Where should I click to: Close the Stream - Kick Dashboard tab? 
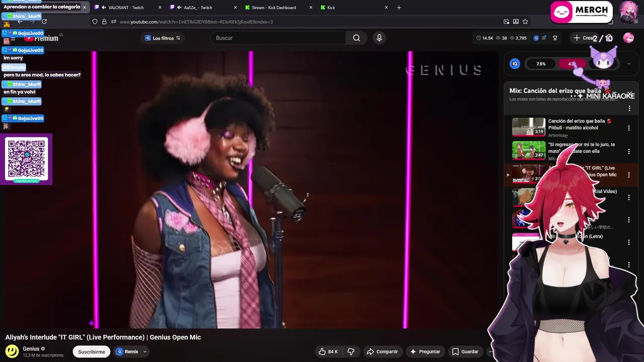click(x=310, y=8)
